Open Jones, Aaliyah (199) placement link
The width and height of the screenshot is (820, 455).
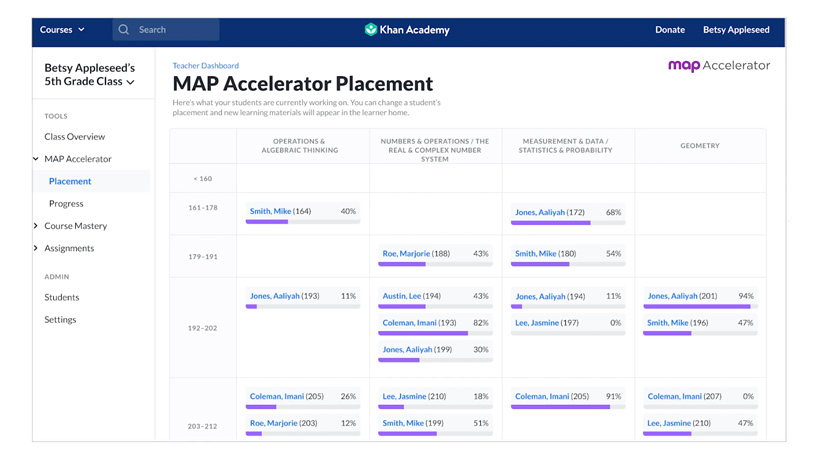[x=407, y=350]
